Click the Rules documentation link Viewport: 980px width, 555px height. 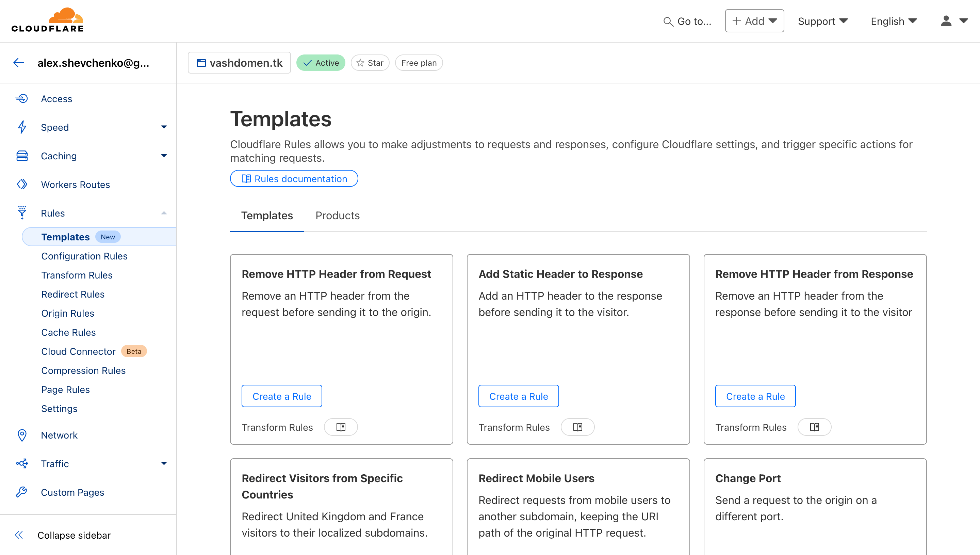(294, 178)
